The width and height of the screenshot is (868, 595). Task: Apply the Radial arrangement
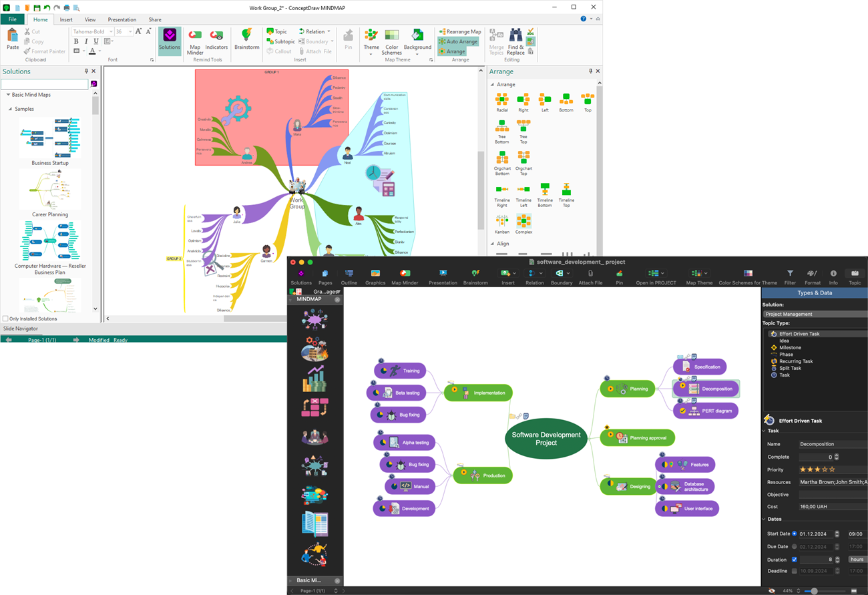pyautogui.click(x=502, y=102)
